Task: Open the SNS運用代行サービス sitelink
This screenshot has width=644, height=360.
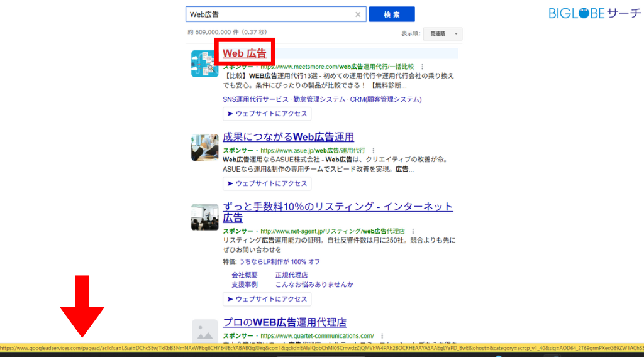Action: (x=255, y=99)
